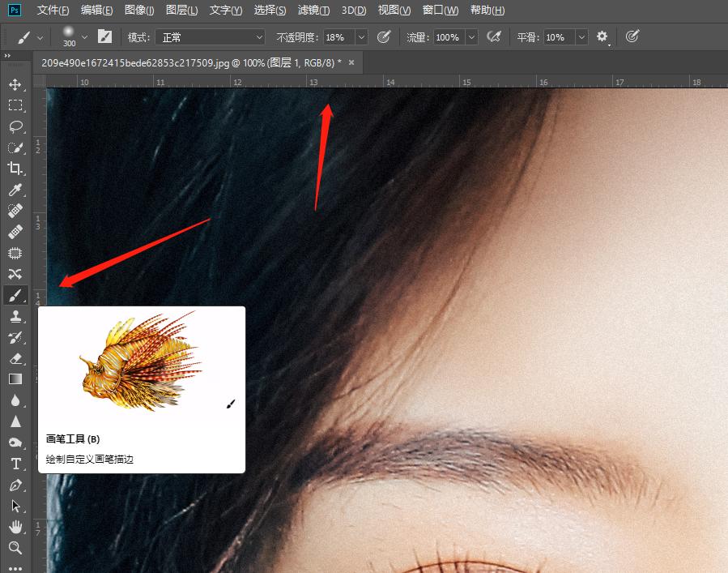Enable pressure controls opacity toggle
This screenshot has width=728, height=573.
[384, 36]
